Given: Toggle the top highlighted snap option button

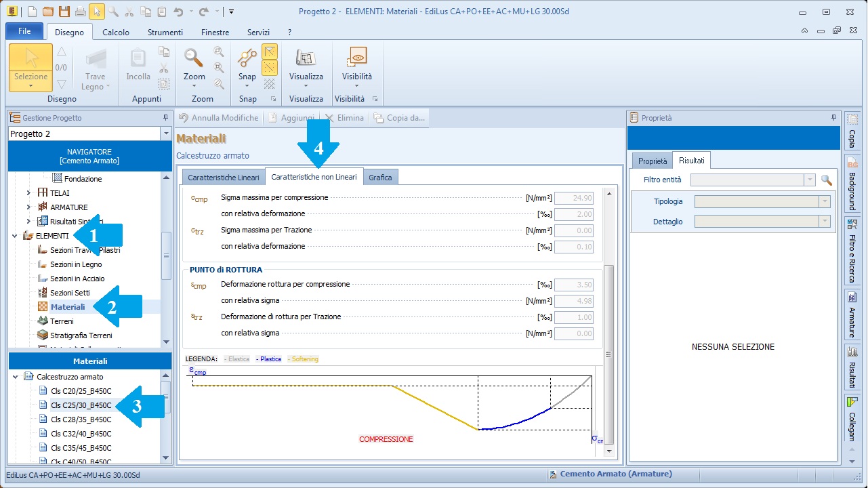Looking at the screenshot, I should pos(270,52).
